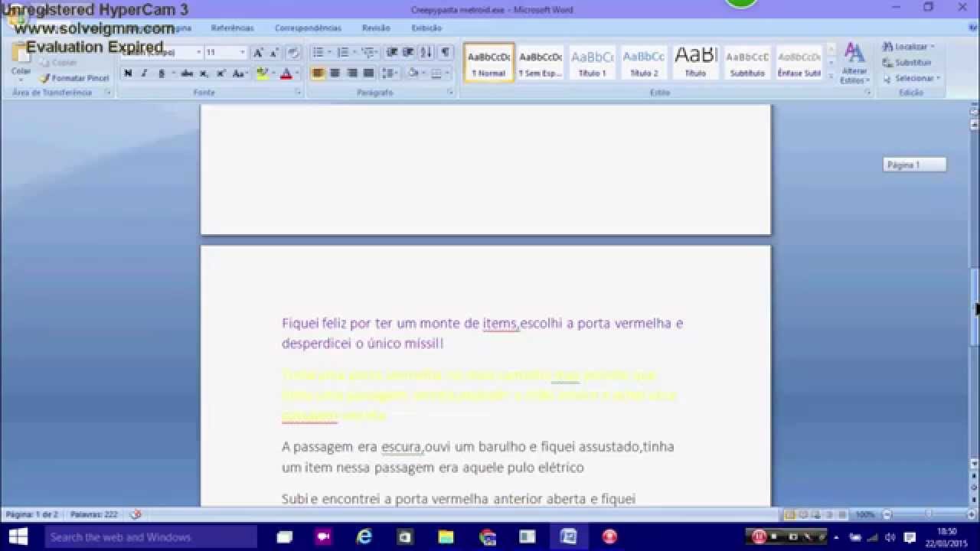Click the Shrink Font icon
The image size is (980, 551).
tap(274, 53)
